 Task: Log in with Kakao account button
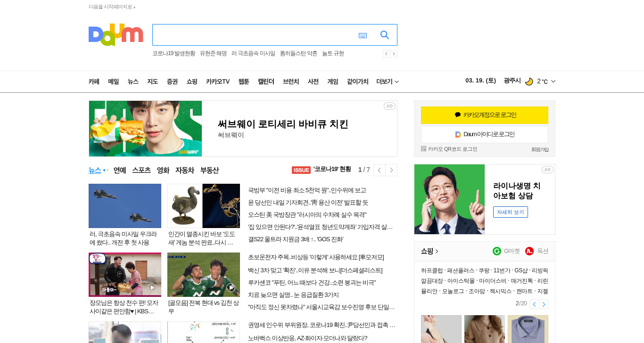click(x=485, y=115)
